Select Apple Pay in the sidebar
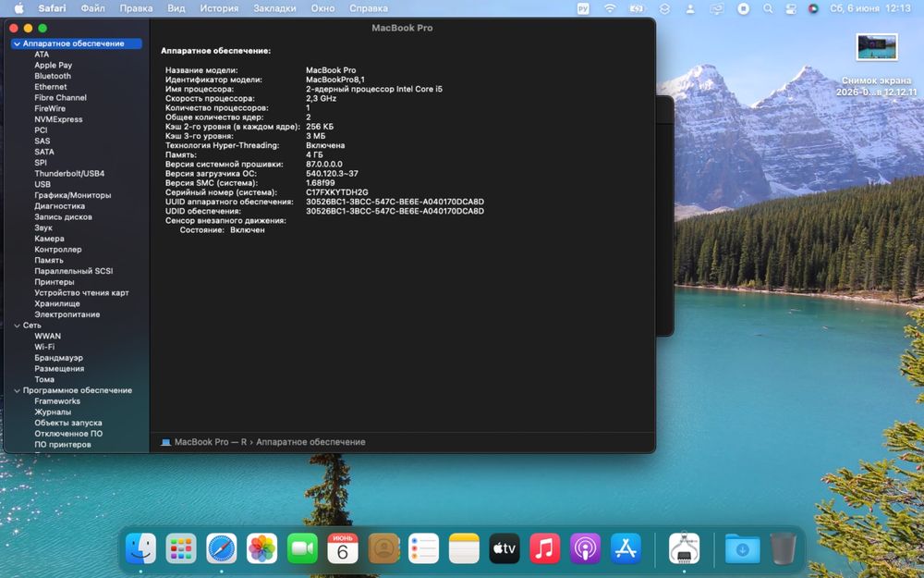This screenshot has width=924, height=578. [53, 66]
